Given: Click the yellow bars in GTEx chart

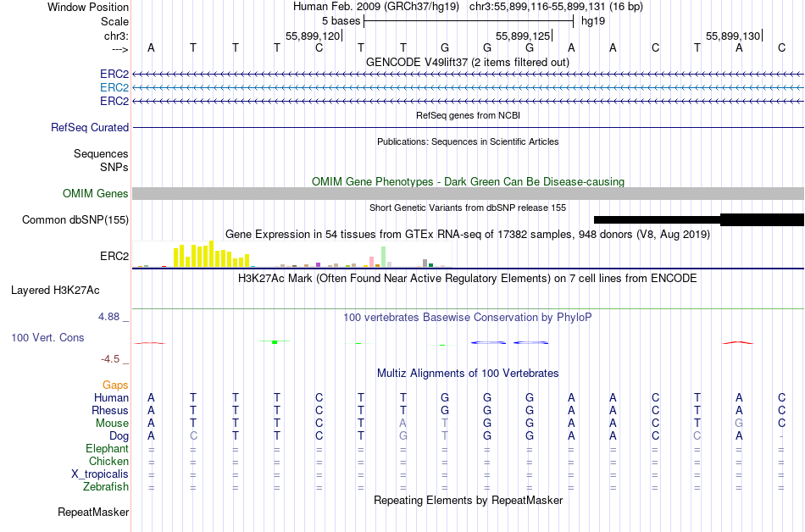Looking at the screenshot, I should click(211, 254).
